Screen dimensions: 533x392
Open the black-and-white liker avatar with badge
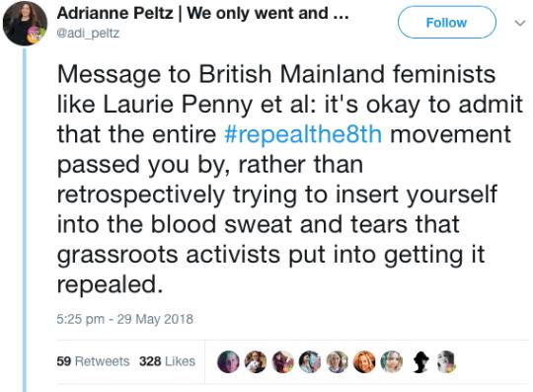click(x=447, y=361)
